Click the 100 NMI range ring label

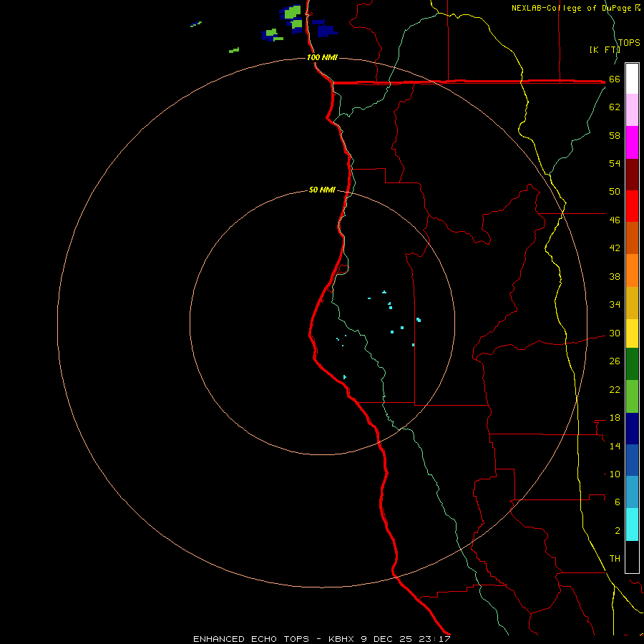click(x=322, y=57)
